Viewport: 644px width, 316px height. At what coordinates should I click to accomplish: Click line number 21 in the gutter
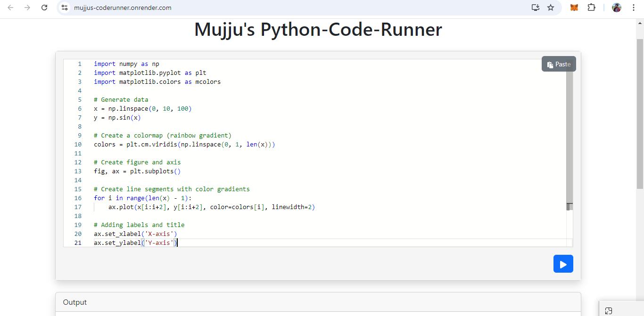pos(78,243)
